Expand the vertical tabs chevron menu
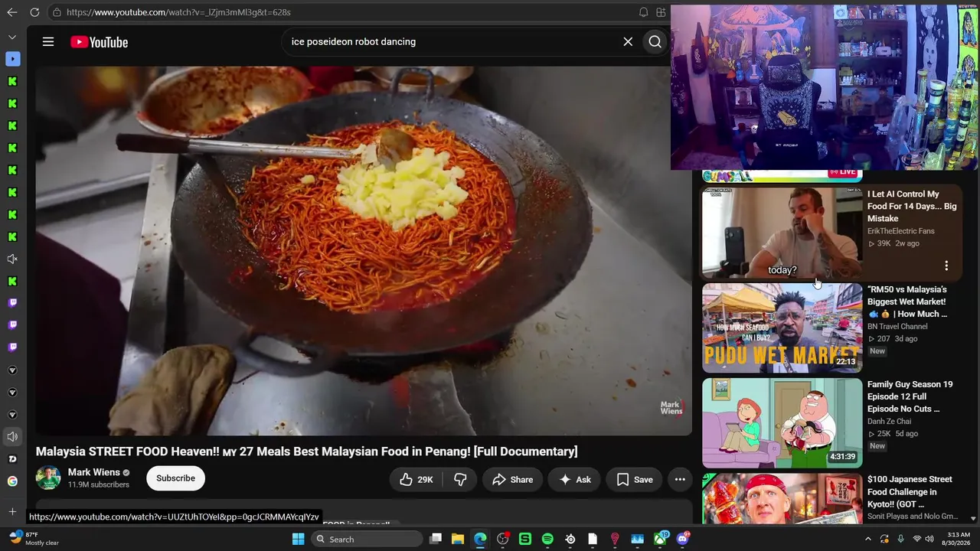The height and width of the screenshot is (551, 980). click(x=12, y=37)
